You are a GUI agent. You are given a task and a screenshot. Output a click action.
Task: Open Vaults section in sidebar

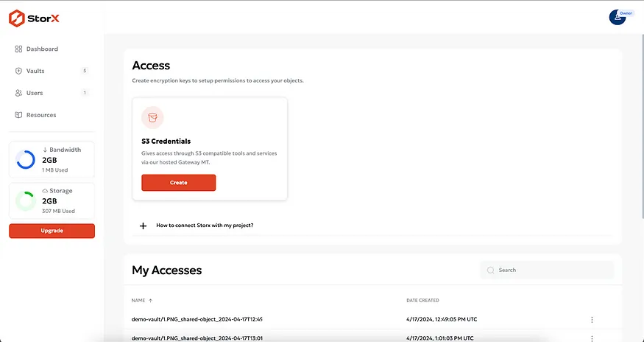pyautogui.click(x=35, y=71)
